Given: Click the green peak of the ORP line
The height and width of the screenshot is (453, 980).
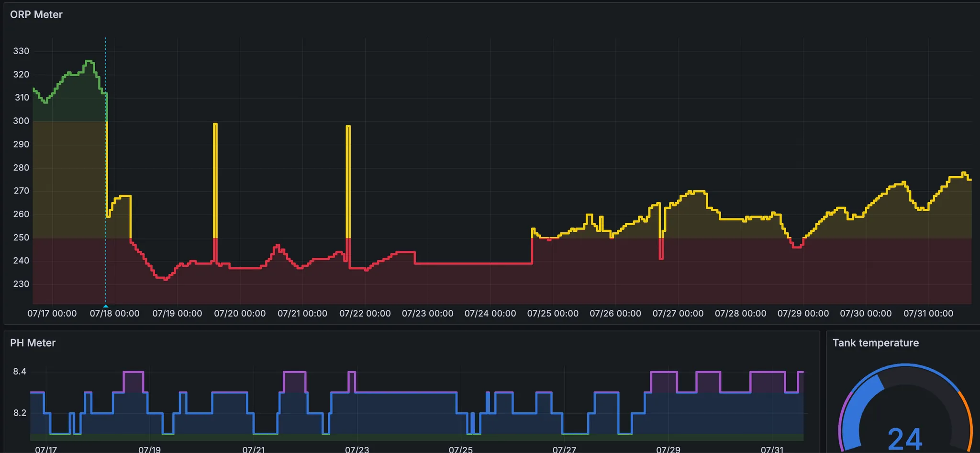Looking at the screenshot, I should 89,61.
